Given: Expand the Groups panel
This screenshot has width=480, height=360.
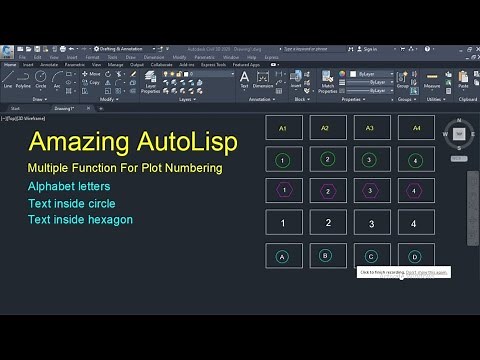Looking at the screenshot, I should coord(407,99).
